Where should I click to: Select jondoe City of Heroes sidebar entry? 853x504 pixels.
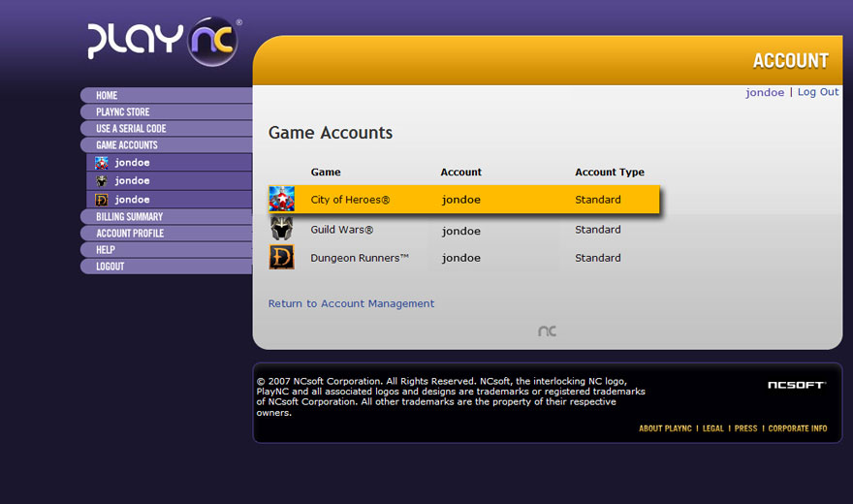(x=170, y=163)
